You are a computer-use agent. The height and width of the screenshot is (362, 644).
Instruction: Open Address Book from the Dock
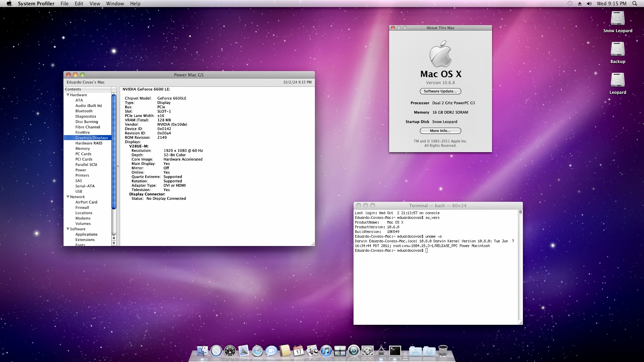[285, 351]
